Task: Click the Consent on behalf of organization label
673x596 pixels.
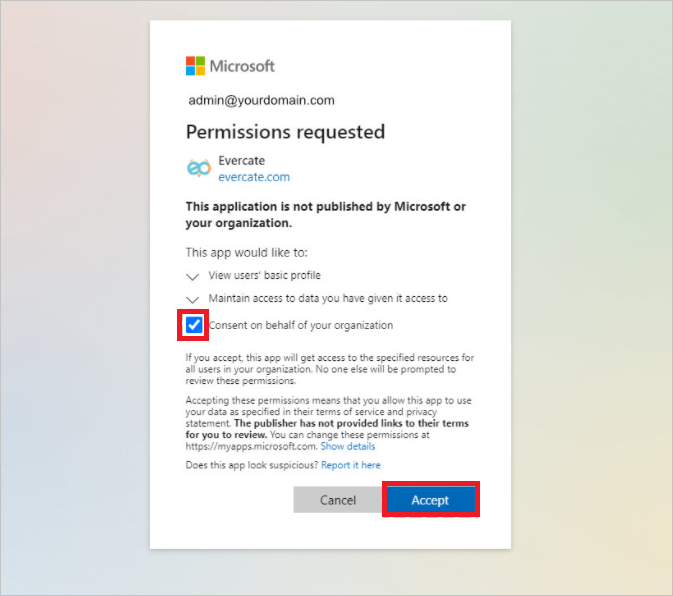Action: tap(300, 325)
